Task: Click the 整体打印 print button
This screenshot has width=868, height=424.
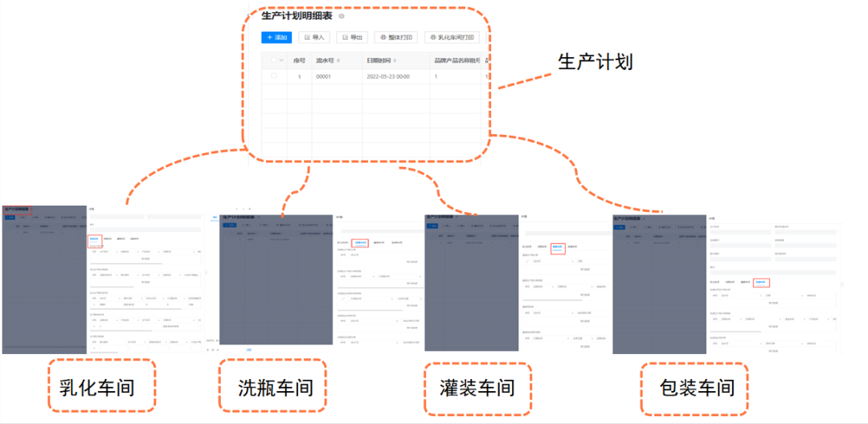Action: coord(395,38)
